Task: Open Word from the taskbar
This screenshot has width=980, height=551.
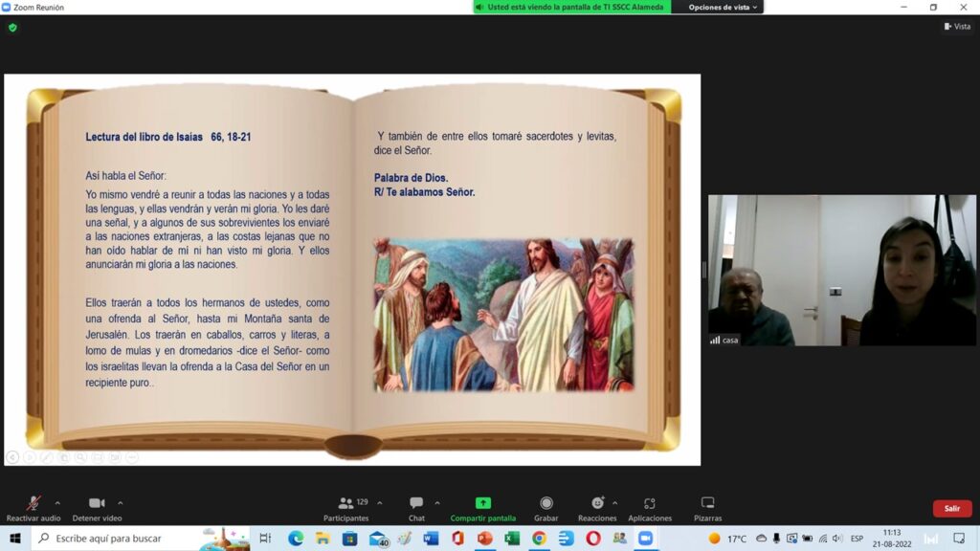Action: [431, 538]
